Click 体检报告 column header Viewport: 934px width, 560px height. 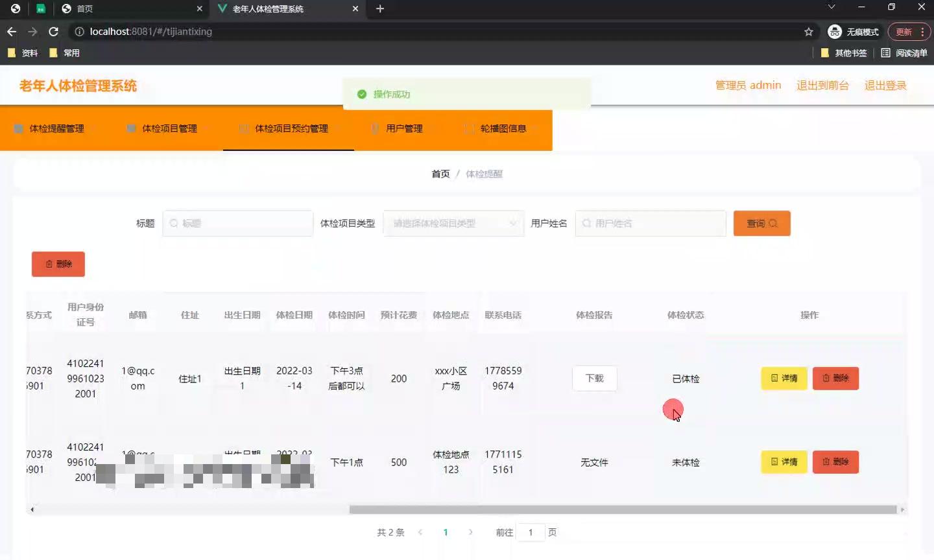tap(594, 315)
